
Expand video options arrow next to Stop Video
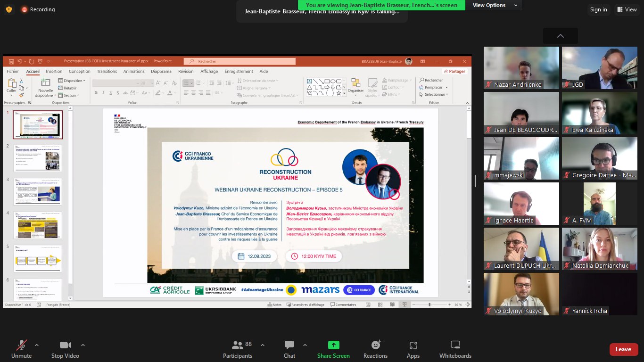click(83, 345)
